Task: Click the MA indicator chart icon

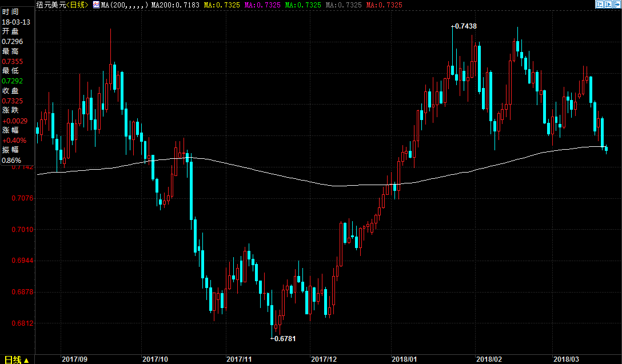Action: 96,5
